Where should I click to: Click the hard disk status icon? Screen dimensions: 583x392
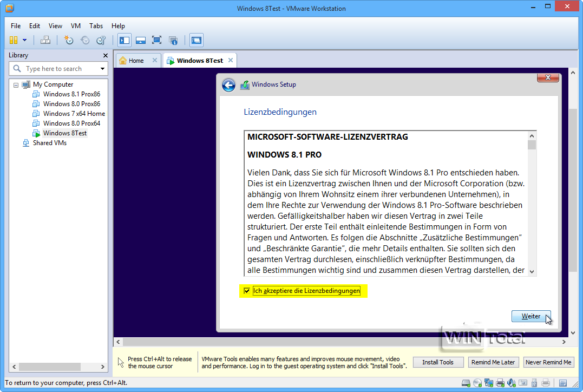[x=466, y=383]
